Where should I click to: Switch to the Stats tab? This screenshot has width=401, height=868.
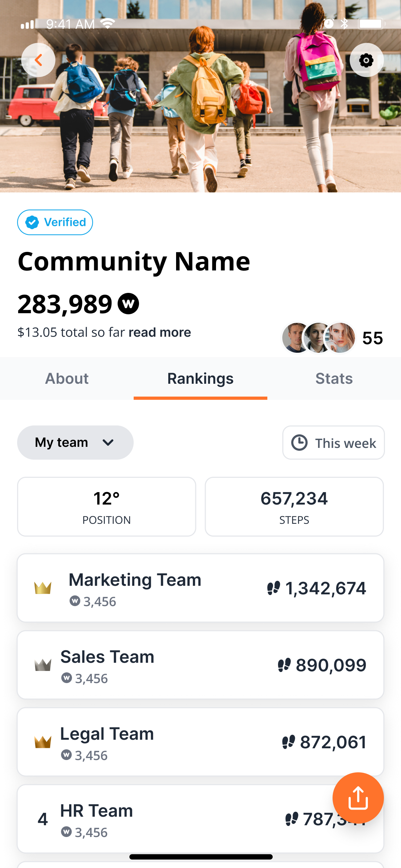[334, 378]
